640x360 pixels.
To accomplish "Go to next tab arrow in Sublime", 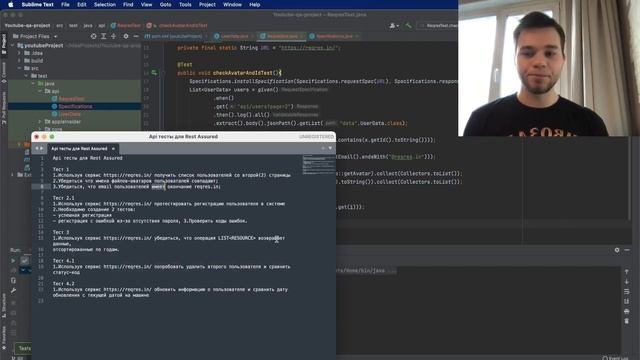I will [42, 149].
